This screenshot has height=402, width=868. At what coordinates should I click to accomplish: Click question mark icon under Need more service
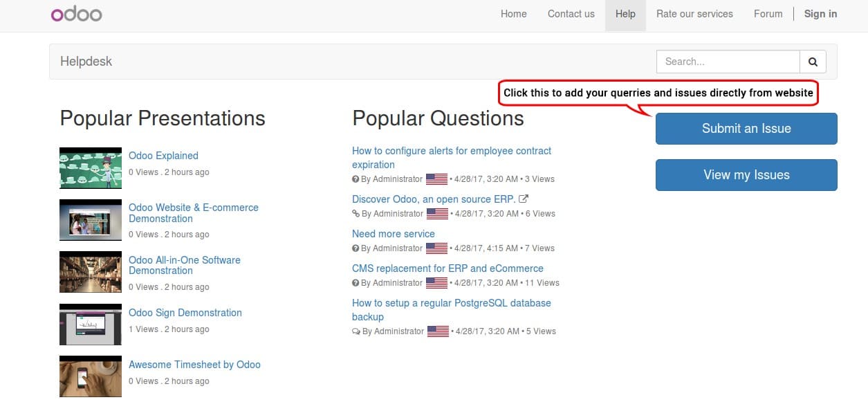pos(355,248)
